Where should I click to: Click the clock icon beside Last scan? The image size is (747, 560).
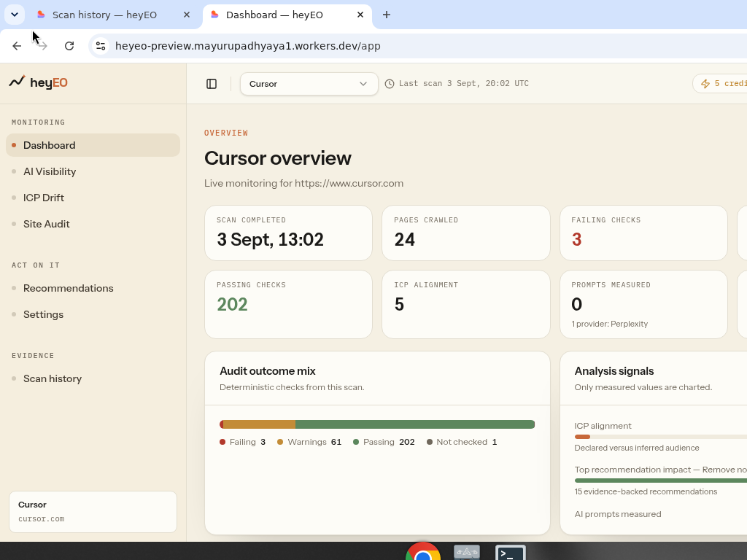click(x=390, y=84)
